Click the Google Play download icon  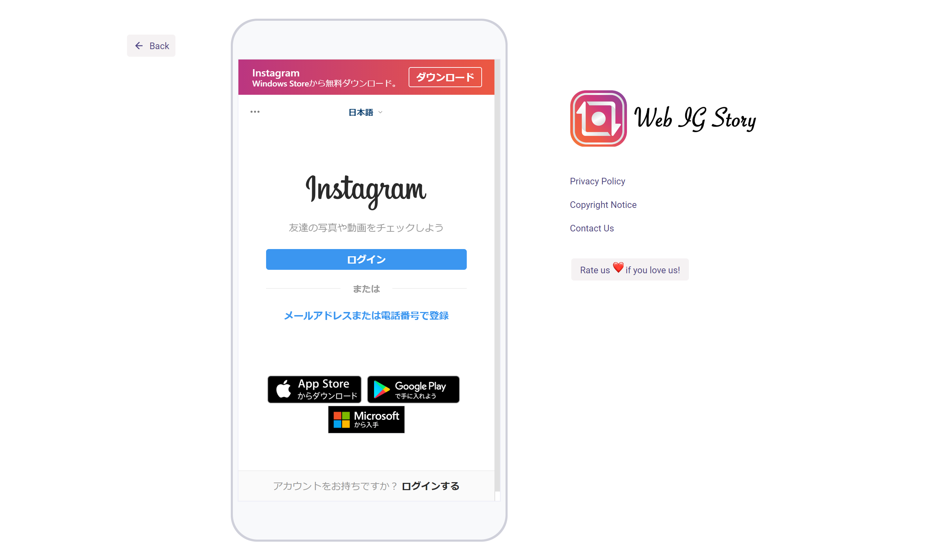point(413,389)
